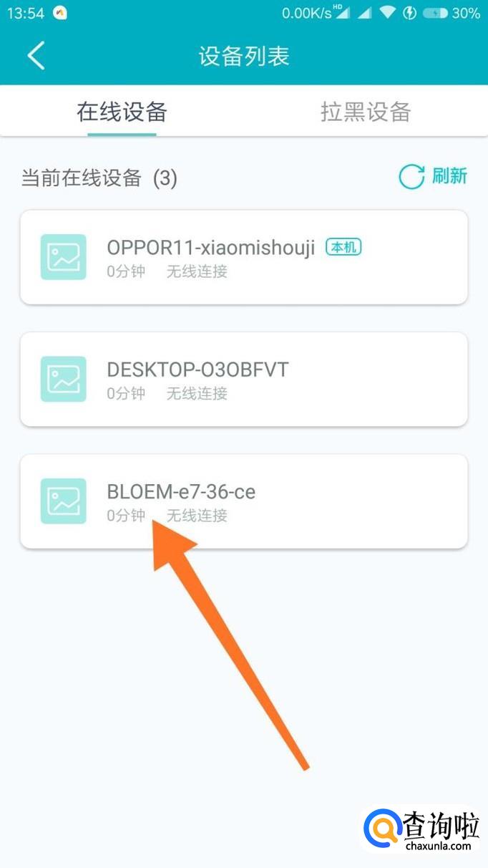The height and width of the screenshot is (868, 488).
Task: Tap the 刷新 refresh text button
Action: 449,176
